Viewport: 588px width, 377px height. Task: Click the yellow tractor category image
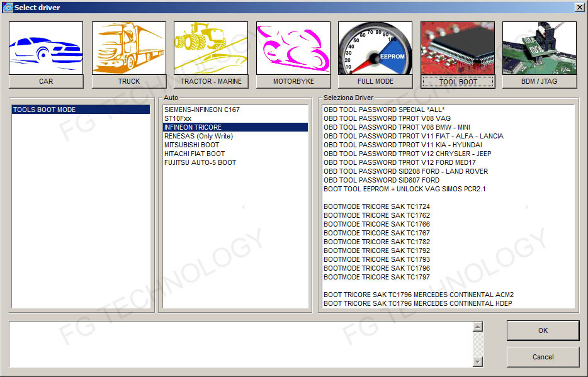click(211, 48)
